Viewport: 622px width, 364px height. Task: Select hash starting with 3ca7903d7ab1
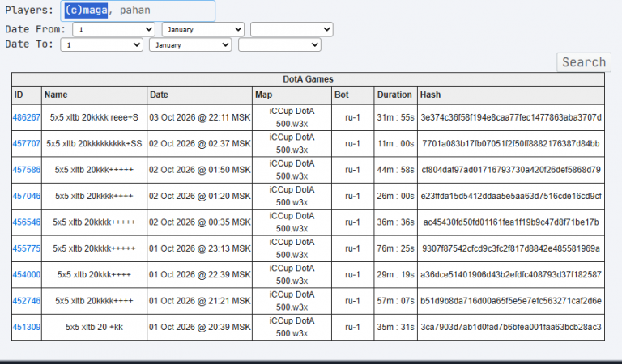511,327
